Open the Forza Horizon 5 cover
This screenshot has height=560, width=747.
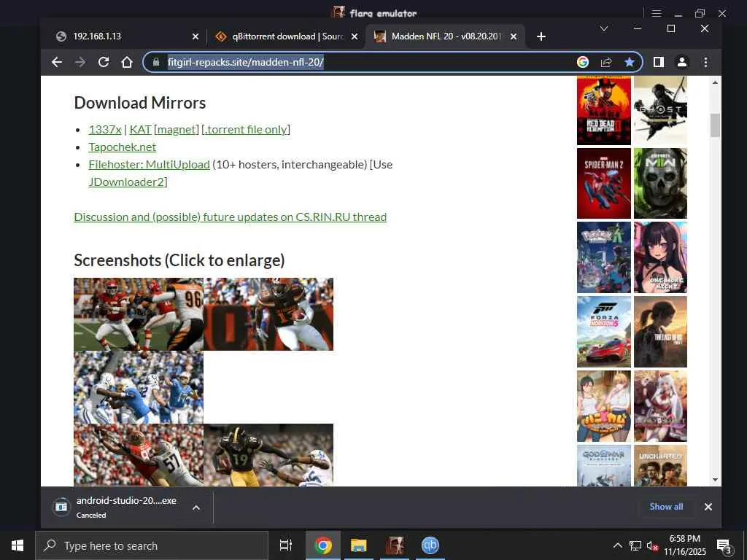pos(603,332)
